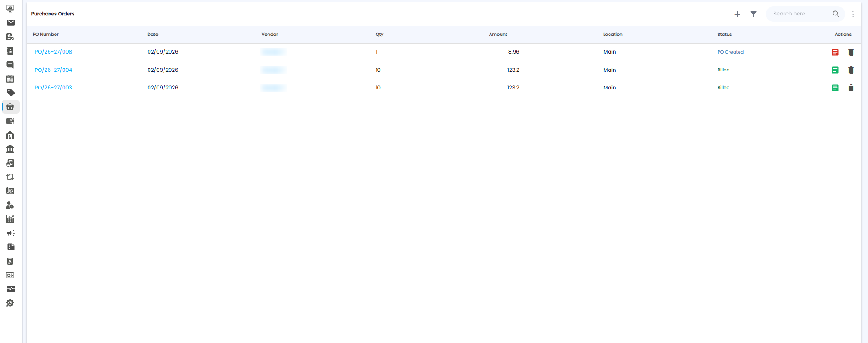Click the Vendor column header
Image resolution: width=868 pixels, height=343 pixels.
(270, 35)
